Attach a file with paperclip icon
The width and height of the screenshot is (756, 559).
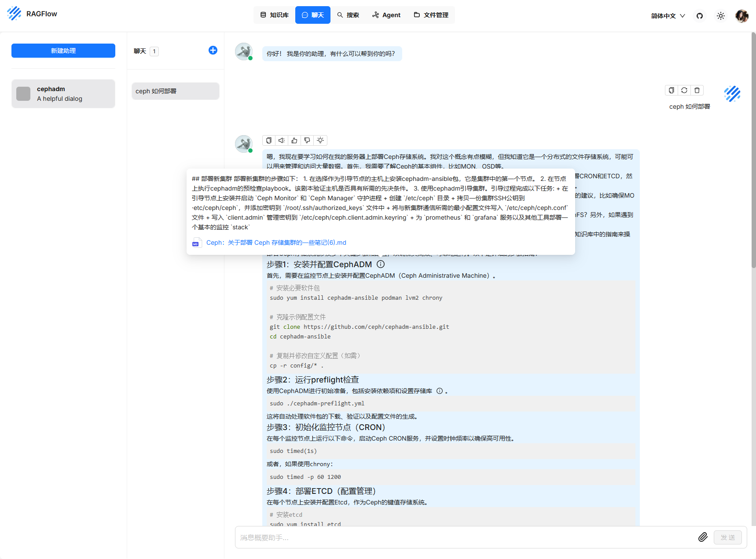703,537
